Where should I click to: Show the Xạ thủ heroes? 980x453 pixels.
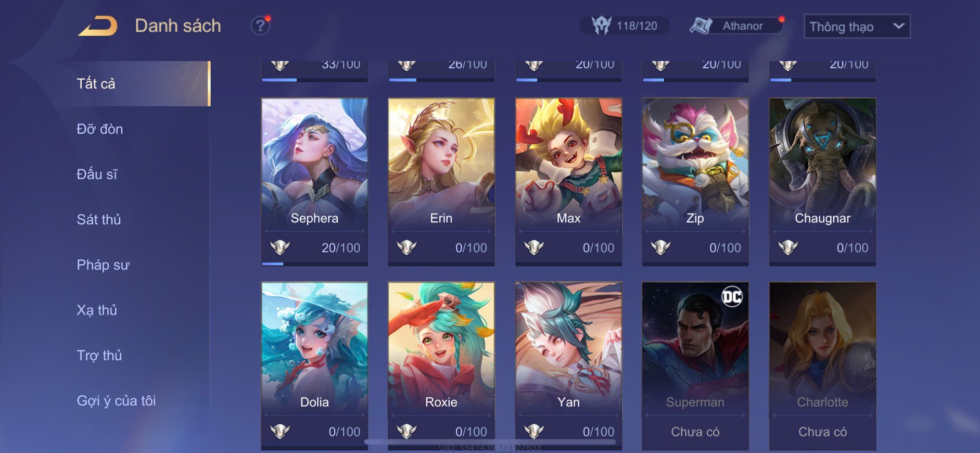[97, 310]
